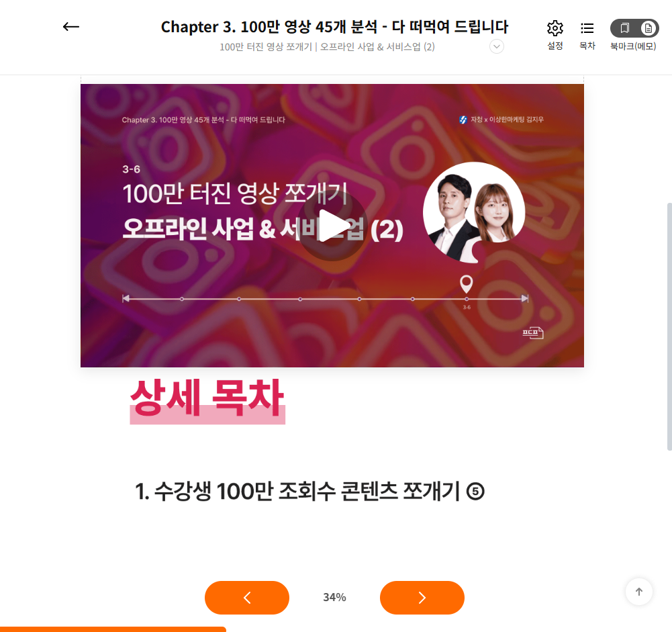Click the orange progress bar at the bottom
This screenshot has width=672, height=632.
(x=113, y=629)
